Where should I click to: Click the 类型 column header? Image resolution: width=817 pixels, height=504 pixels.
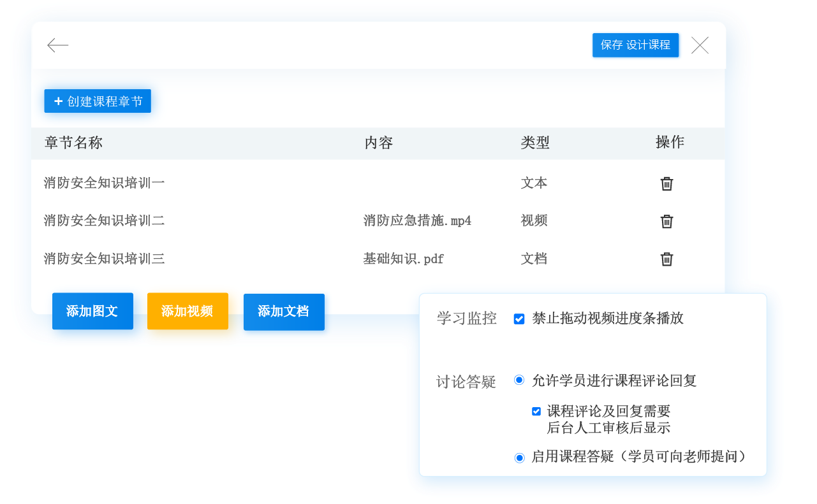[534, 143]
